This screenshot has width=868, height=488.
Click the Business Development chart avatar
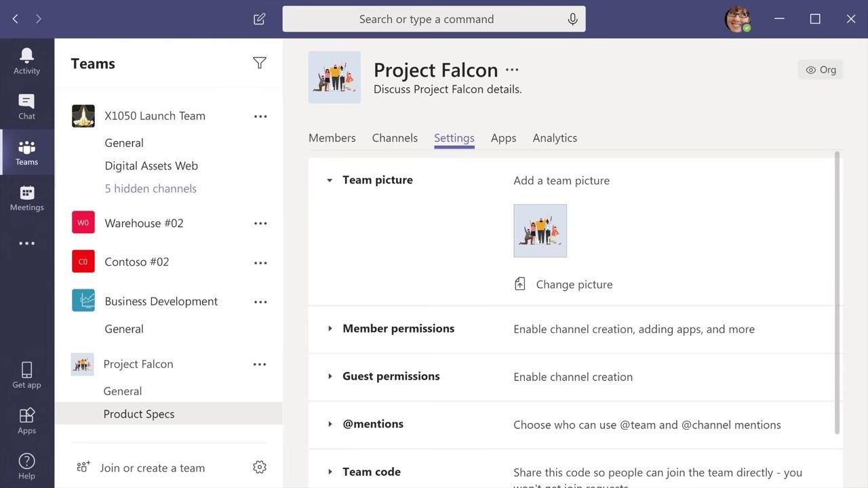tap(83, 300)
